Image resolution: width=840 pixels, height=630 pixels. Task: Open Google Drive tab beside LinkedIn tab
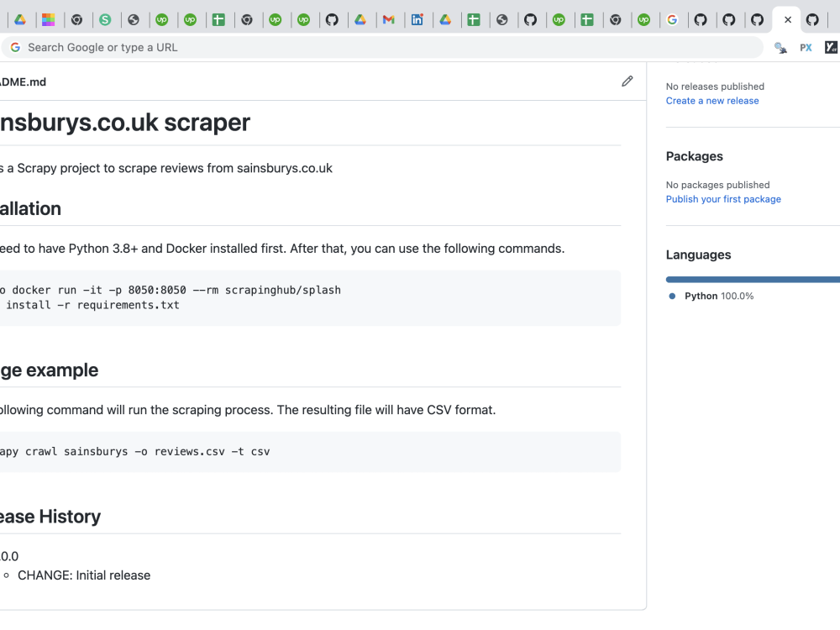(x=445, y=20)
